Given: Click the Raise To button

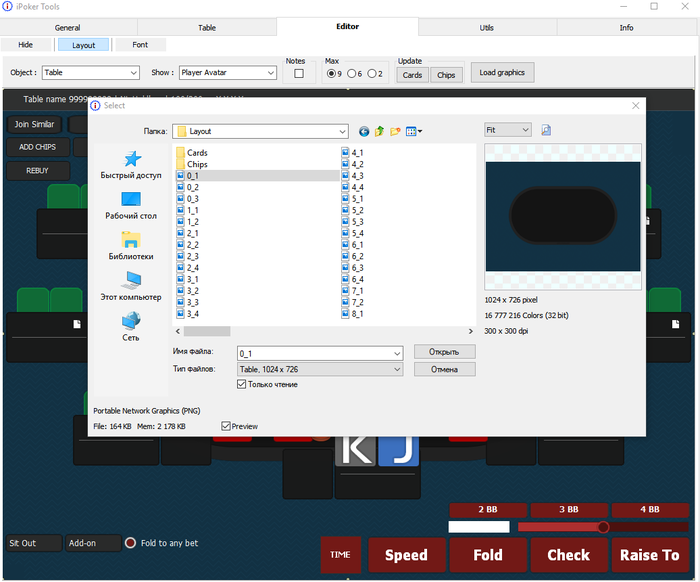Looking at the screenshot, I should pos(650,555).
